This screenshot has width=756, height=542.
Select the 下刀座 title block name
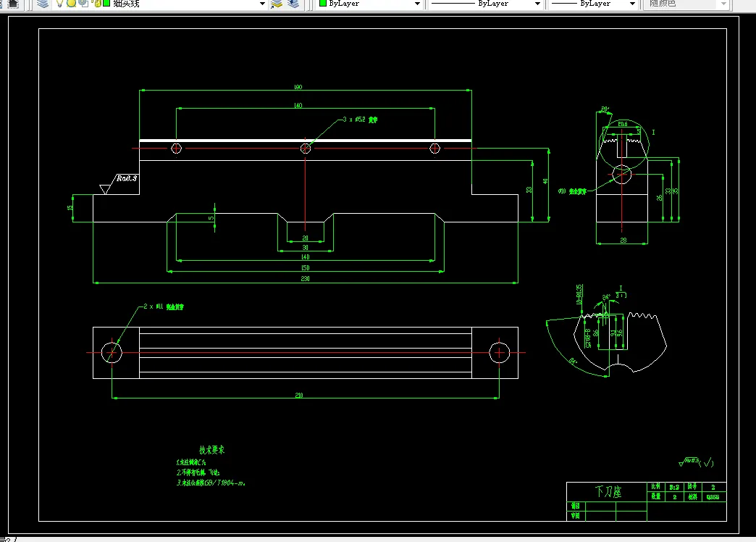coord(608,492)
